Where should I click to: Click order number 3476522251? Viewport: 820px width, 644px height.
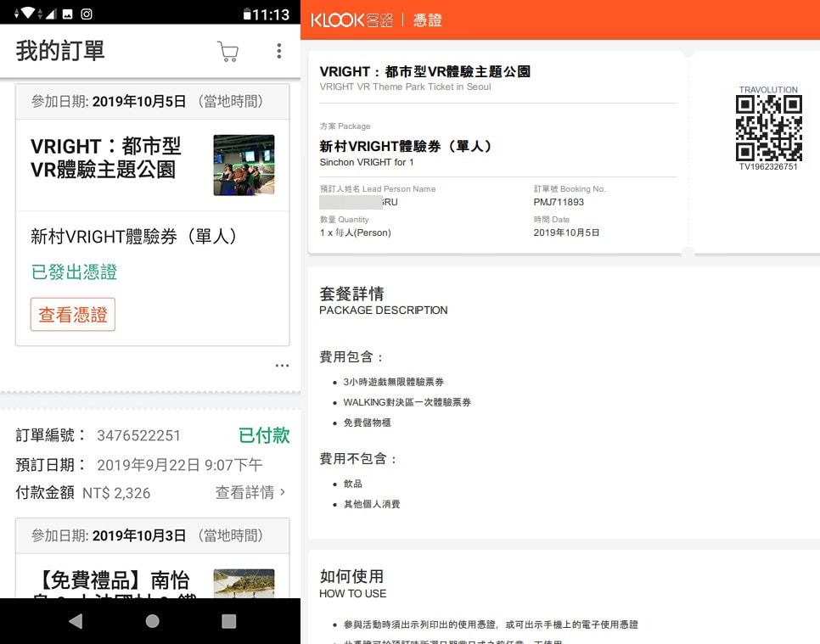tap(138, 435)
